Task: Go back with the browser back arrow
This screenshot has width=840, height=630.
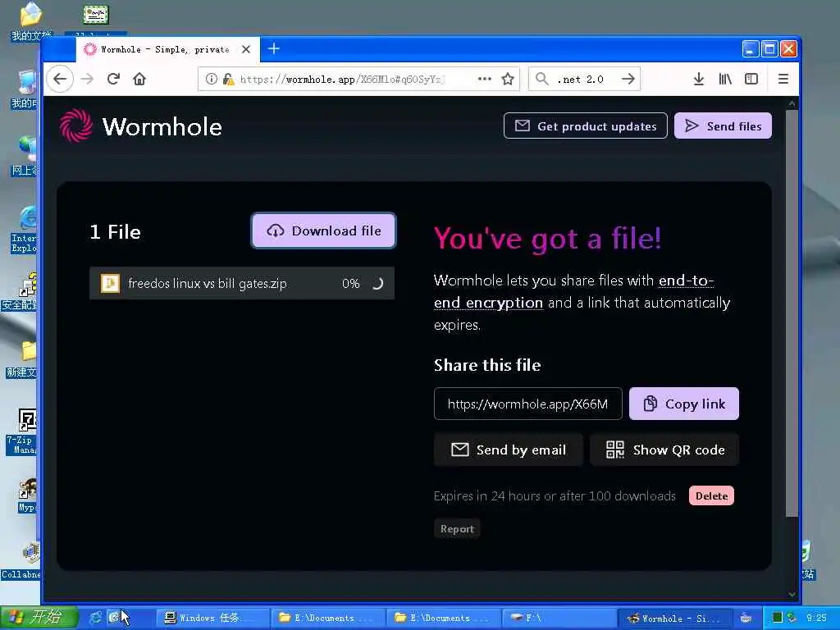Action: pyautogui.click(x=60, y=80)
